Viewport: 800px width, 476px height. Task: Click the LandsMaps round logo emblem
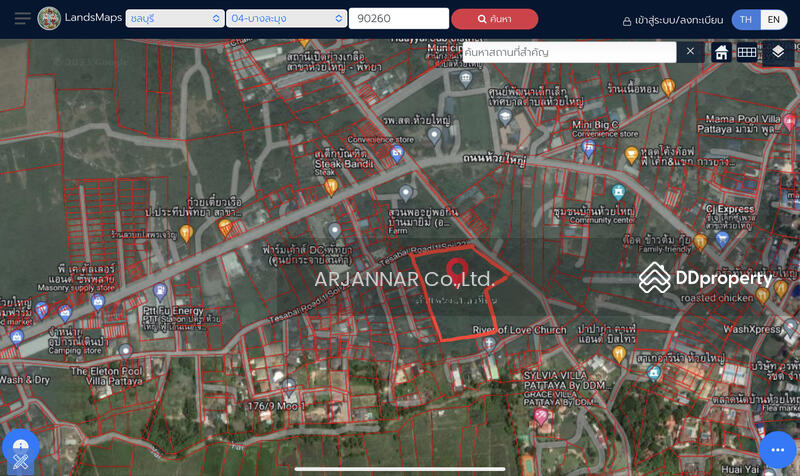coord(48,18)
